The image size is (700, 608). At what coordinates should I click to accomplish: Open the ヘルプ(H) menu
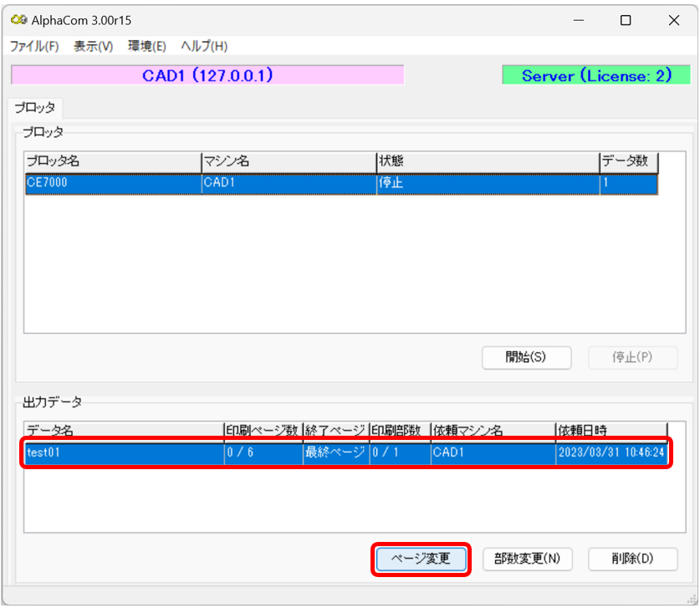pyautogui.click(x=204, y=46)
